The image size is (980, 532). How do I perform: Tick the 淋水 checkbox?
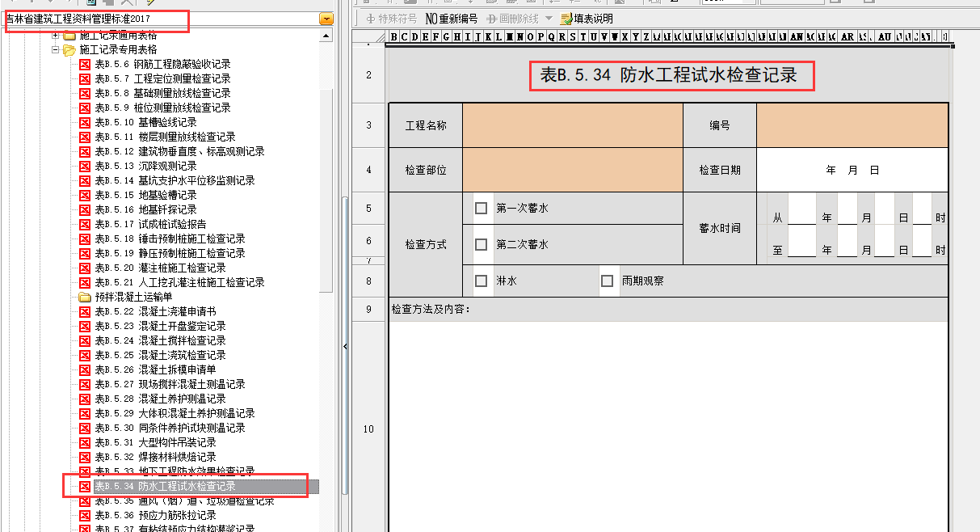coord(482,281)
